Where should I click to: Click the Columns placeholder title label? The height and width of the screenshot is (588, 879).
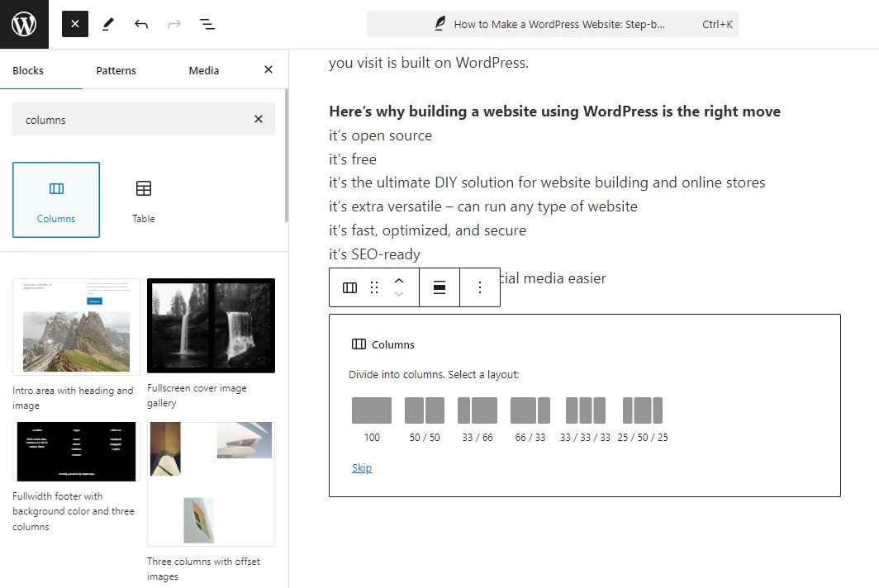coord(393,344)
